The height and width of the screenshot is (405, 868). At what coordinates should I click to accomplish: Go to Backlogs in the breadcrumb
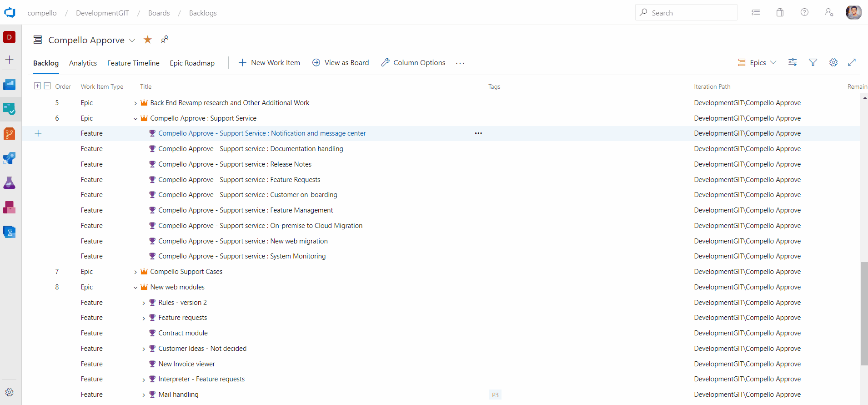pos(203,13)
